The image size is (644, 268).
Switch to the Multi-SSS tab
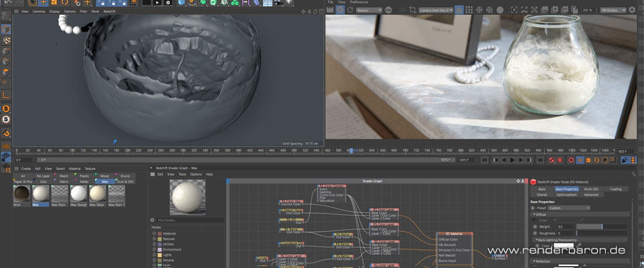pyautogui.click(x=590, y=189)
